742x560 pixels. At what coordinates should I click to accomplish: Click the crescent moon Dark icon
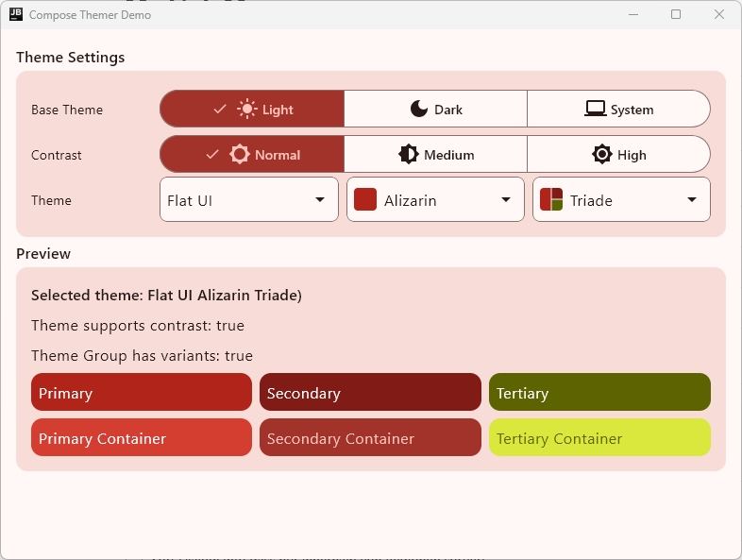click(419, 109)
